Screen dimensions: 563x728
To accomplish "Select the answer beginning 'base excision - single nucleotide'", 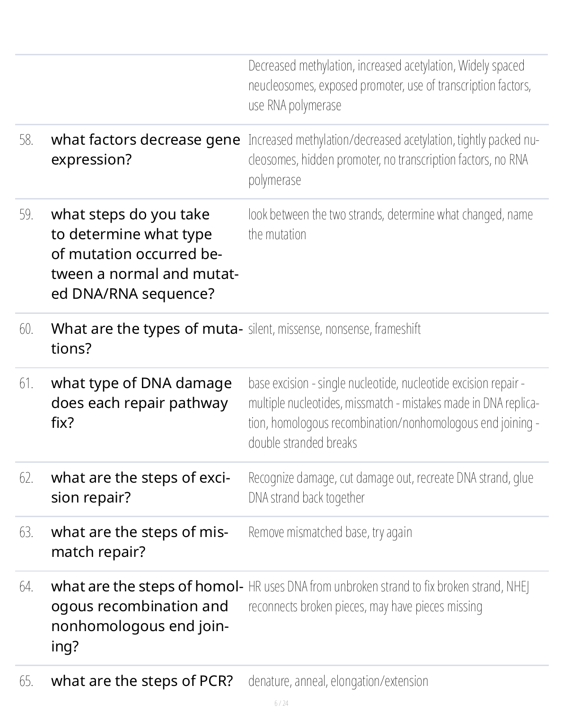I will 394,413.
